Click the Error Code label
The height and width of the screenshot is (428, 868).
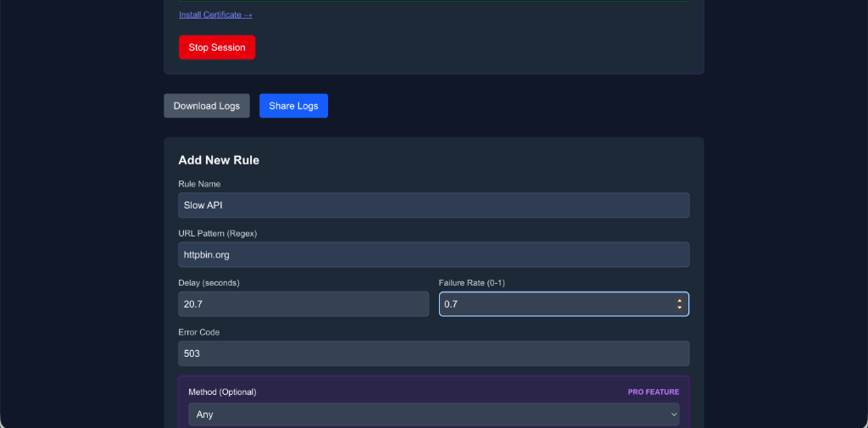click(x=198, y=332)
